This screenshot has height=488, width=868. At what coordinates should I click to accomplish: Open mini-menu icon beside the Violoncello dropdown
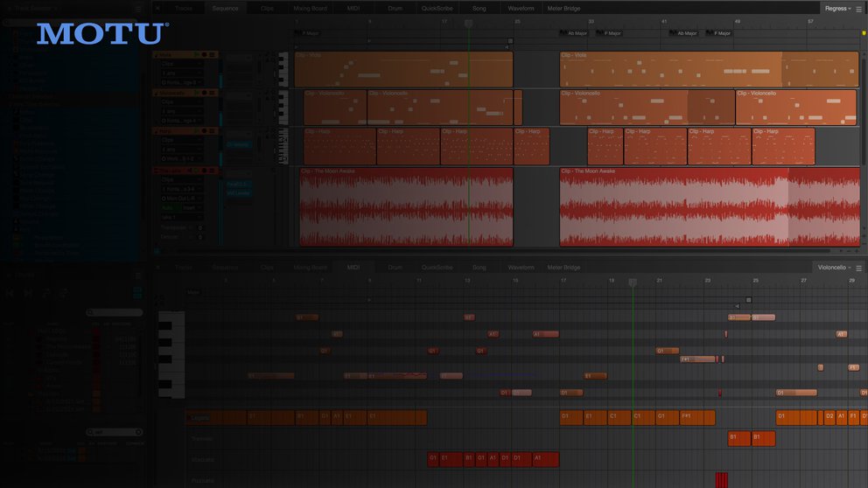pyautogui.click(x=861, y=267)
